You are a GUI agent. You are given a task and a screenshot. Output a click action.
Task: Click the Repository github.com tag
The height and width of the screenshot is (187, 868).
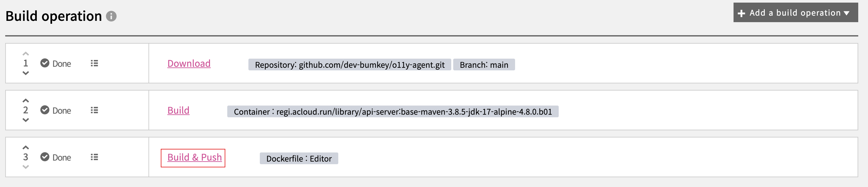pos(349,65)
